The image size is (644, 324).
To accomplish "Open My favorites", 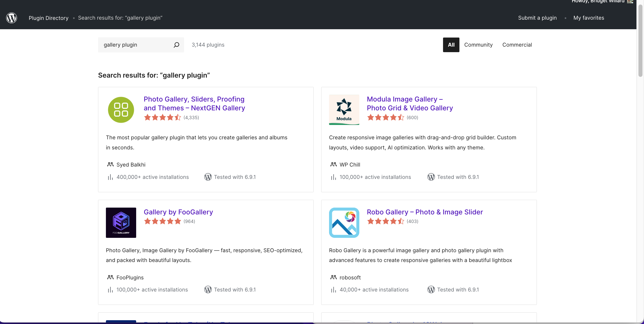I will 589,18.
